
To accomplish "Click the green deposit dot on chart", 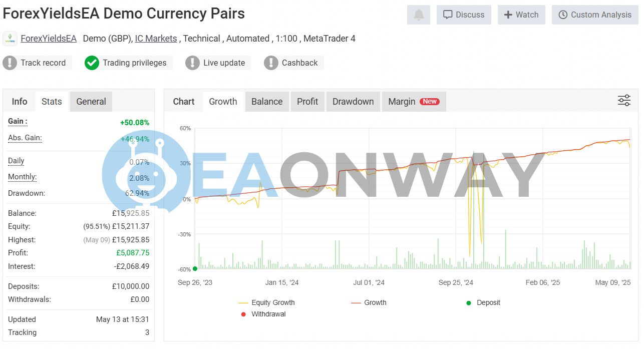I will click(x=195, y=269).
